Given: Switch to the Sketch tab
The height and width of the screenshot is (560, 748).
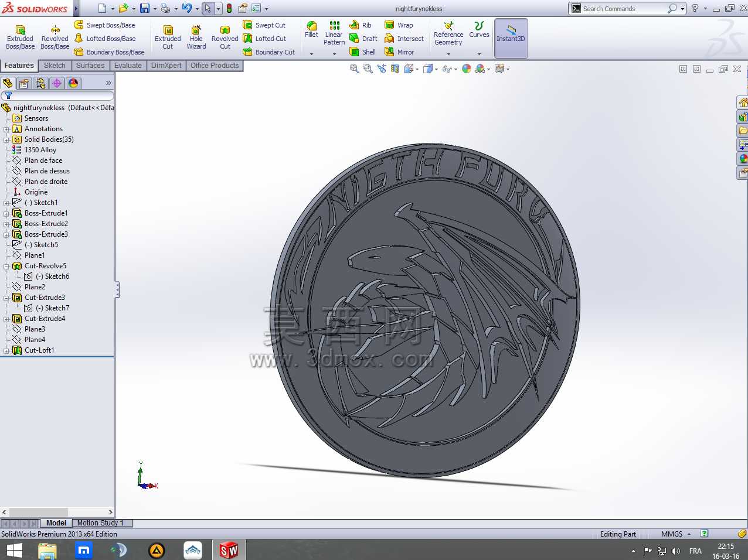Looking at the screenshot, I should 55,66.
